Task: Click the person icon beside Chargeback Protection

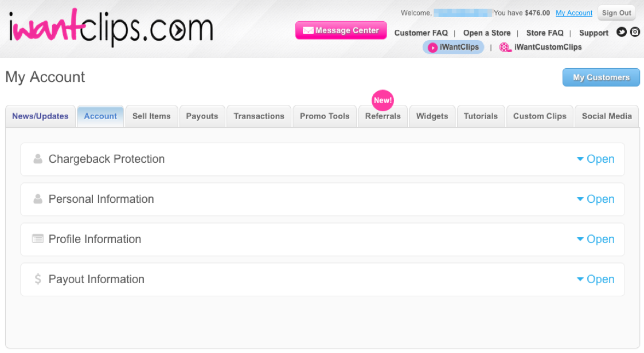Action: pyautogui.click(x=38, y=159)
